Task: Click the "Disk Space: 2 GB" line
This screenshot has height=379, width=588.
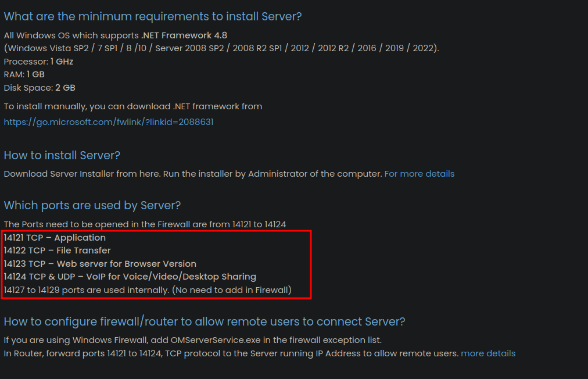Action: 40,88
